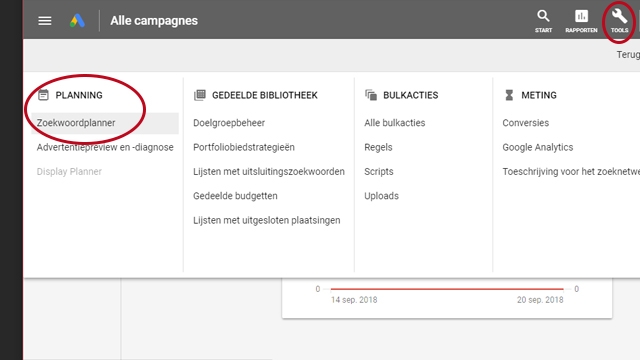This screenshot has width=640, height=360.
Task: Click the GEDEELDE BIBLIOTHEEK heading text
Action: 264,95
